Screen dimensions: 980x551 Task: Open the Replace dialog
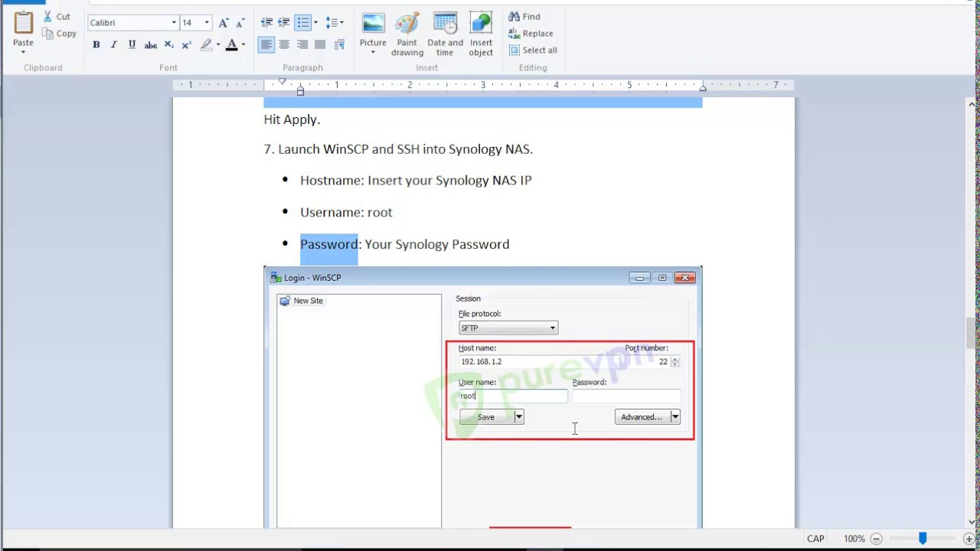[531, 33]
